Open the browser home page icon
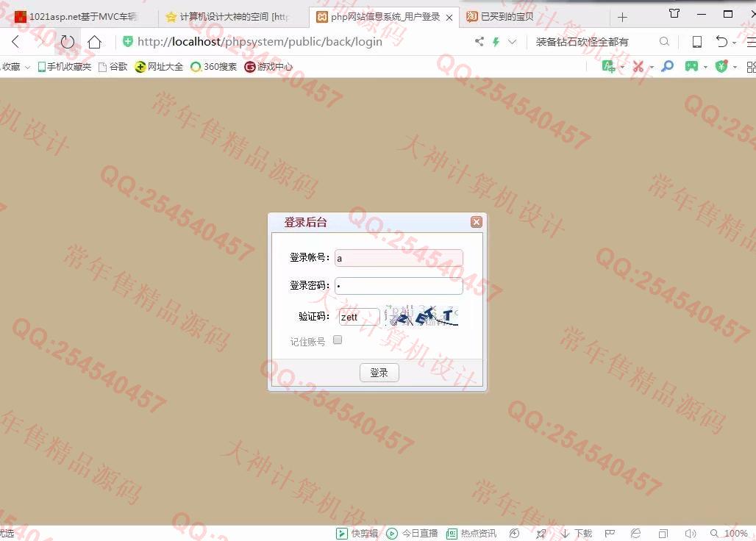Viewport: 756px width, 541px height. pyautogui.click(x=94, y=42)
